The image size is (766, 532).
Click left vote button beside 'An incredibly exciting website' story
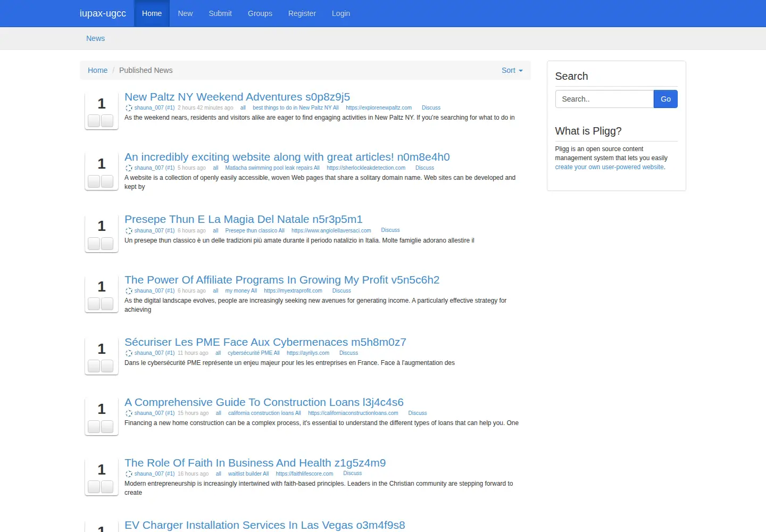point(94,181)
